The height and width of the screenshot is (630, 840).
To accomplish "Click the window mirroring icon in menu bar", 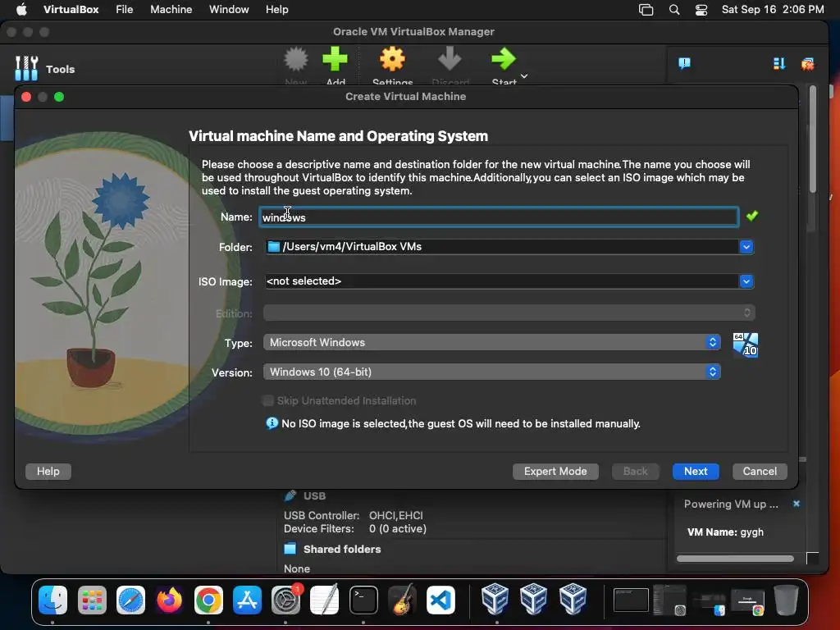I will pos(646,10).
